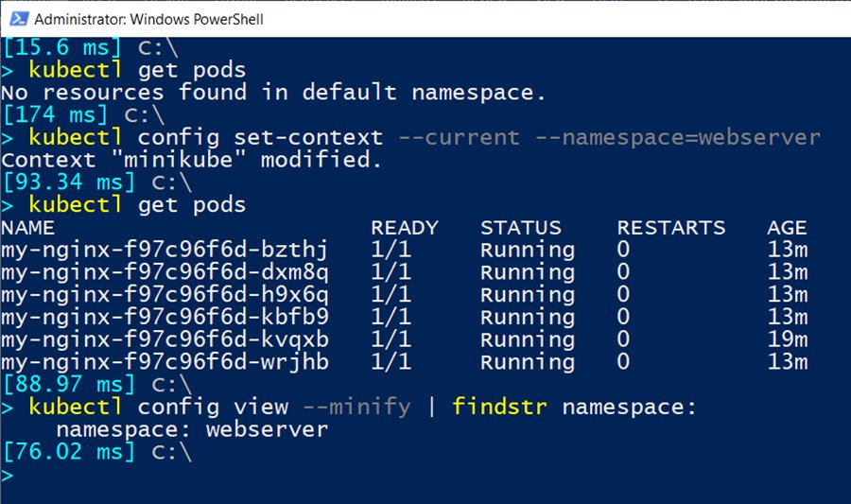Click the RESTARTS column header
This screenshot has height=504, width=851.
[670, 228]
